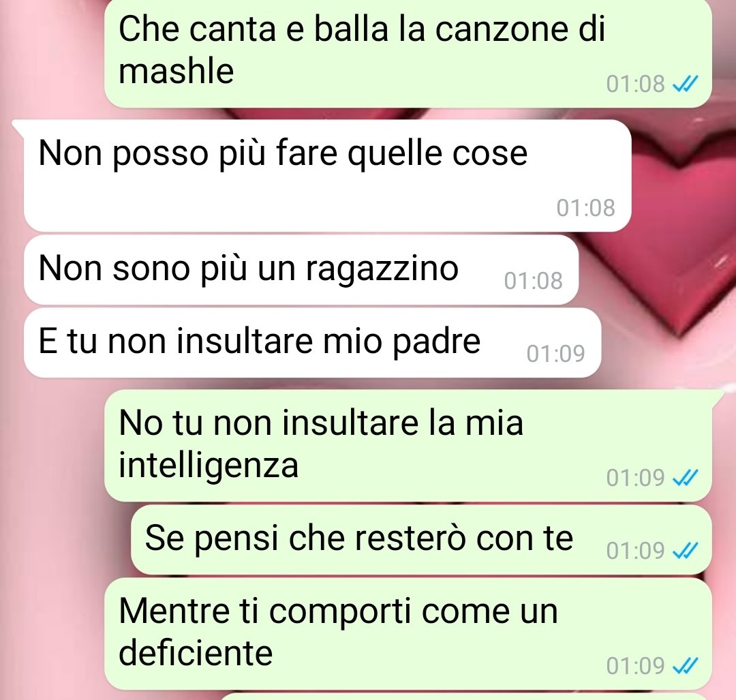Tap the word 'intelligenza' in the sent message
This screenshot has width=736, height=700.
click(x=209, y=466)
